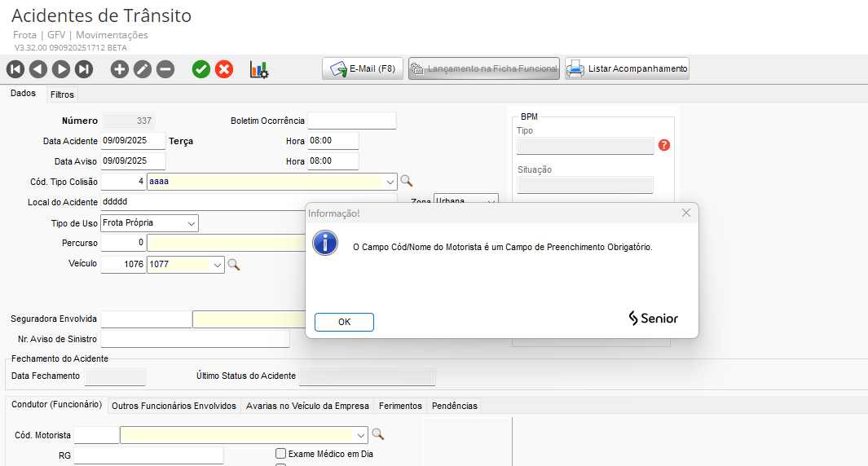Click the Último Status do Acidente field

coord(367,376)
